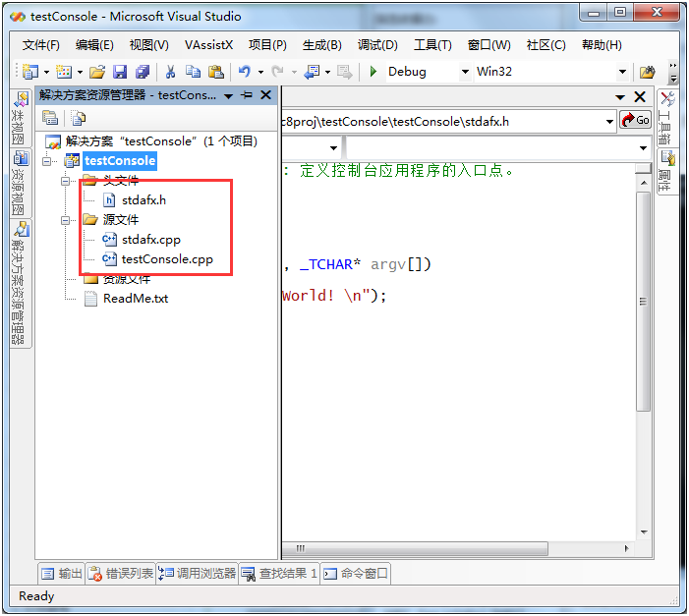Start debugging with the green play icon
Viewport: 689px width, 616px height.
tap(373, 71)
